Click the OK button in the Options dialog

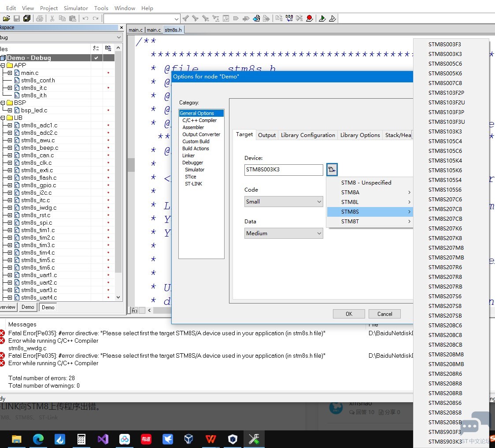point(349,314)
